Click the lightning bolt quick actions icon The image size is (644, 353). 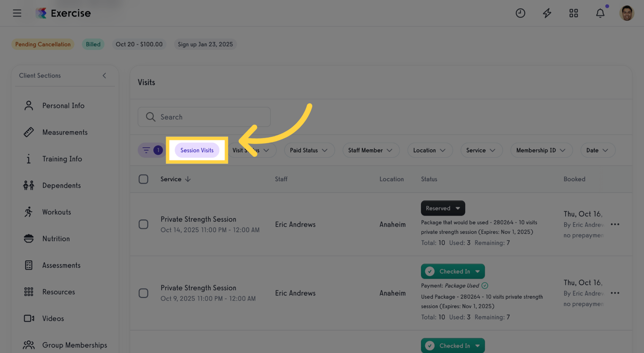pyautogui.click(x=547, y=13)
